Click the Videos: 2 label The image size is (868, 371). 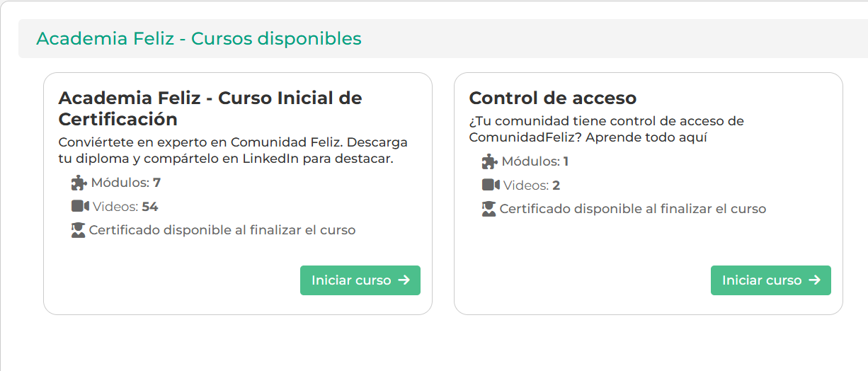click(532, 185)
